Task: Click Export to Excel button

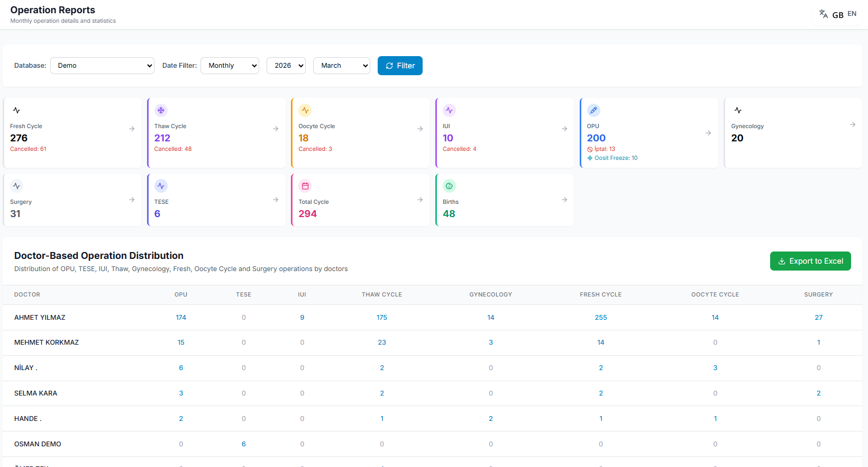Action: 810,261
